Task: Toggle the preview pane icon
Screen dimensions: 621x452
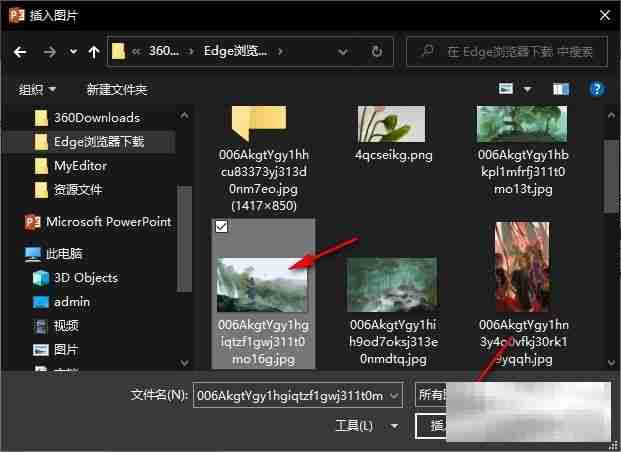Action: [562, 89]
